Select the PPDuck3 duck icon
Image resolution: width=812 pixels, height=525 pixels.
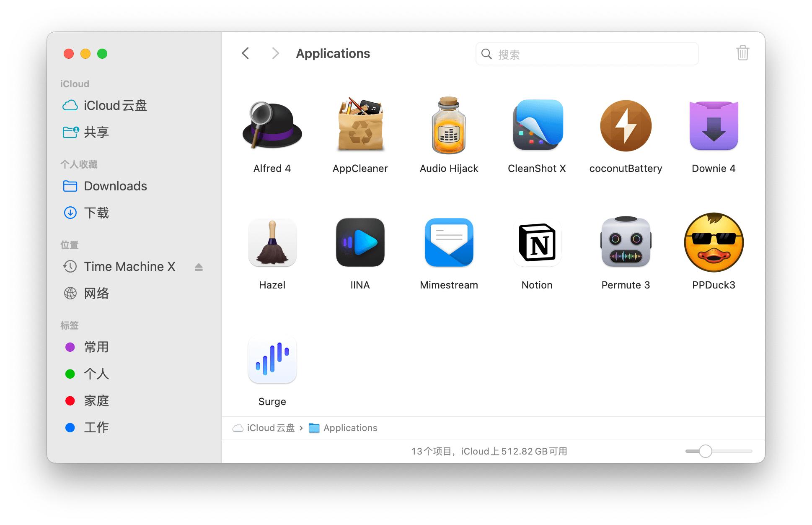click(714, 242)
